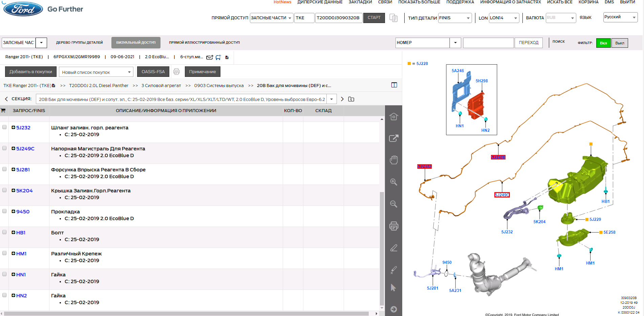The width and height of the screenshot is (644, 316).
Task: Open diagram in external window icon
Action: point(393,138)
